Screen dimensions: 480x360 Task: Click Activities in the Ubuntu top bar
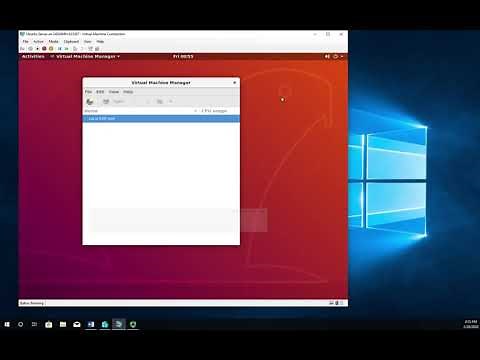(x=33, y=56)
